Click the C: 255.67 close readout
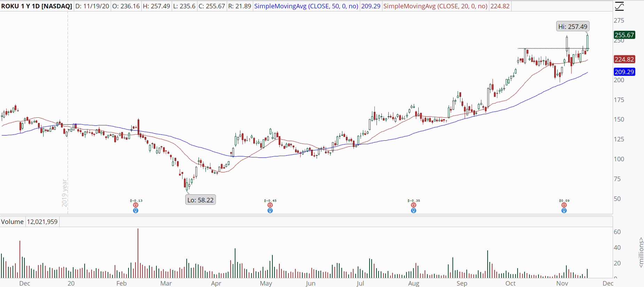The image size is (644, 287). point(212,6)
